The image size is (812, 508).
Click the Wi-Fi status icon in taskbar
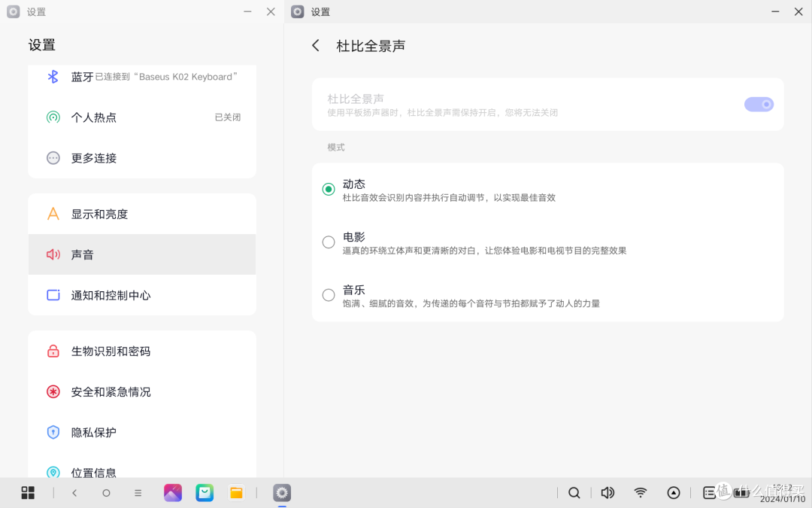tap(640, 492)
